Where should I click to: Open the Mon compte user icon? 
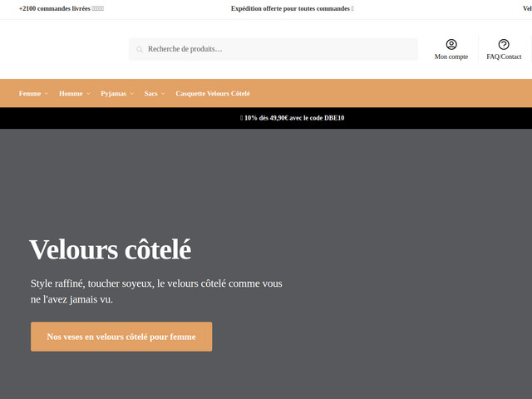point(451,45)
